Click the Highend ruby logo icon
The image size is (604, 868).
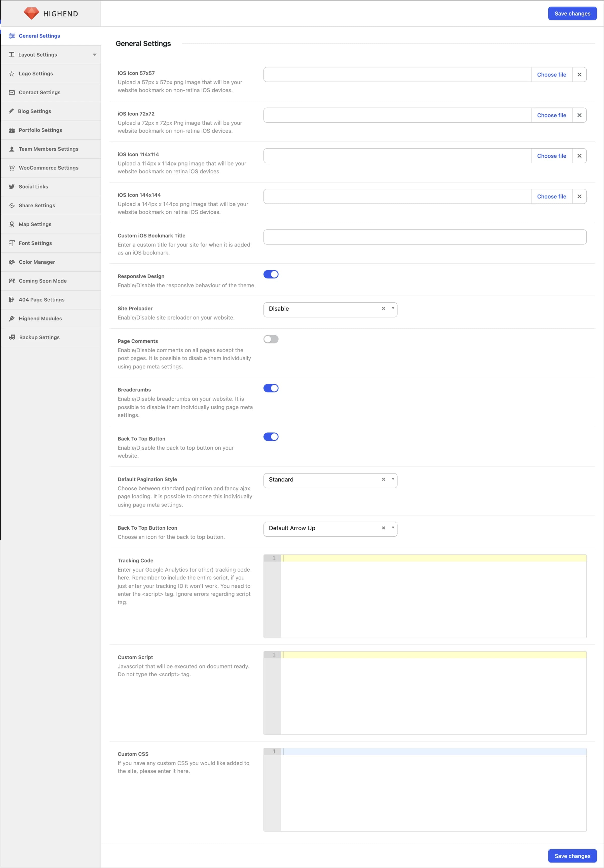[31, 13]
